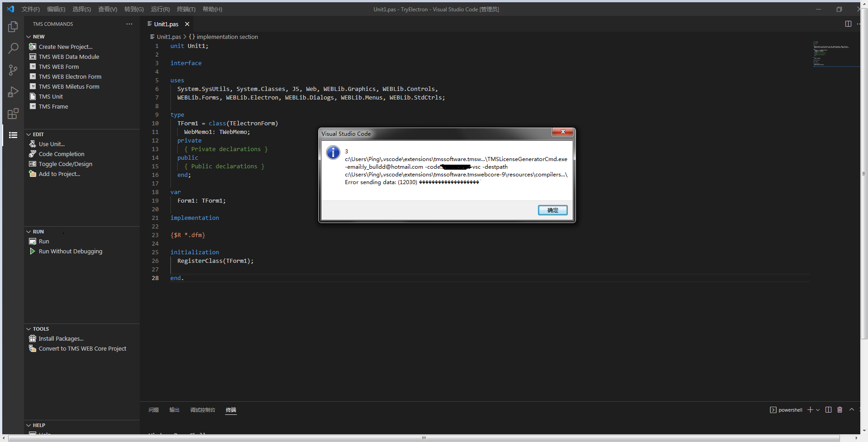Open the new terminal launch profile dropdown
Image resolution: width=868 pixels, height=442 pixels.
[818, 410]
